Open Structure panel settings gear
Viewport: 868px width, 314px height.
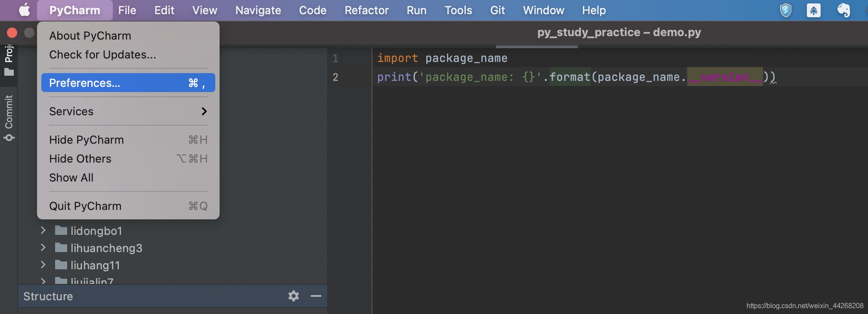tap(294, 296)
